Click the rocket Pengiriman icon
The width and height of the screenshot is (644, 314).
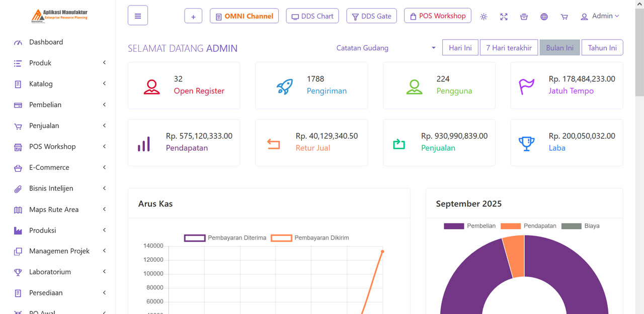click(285, 86)
